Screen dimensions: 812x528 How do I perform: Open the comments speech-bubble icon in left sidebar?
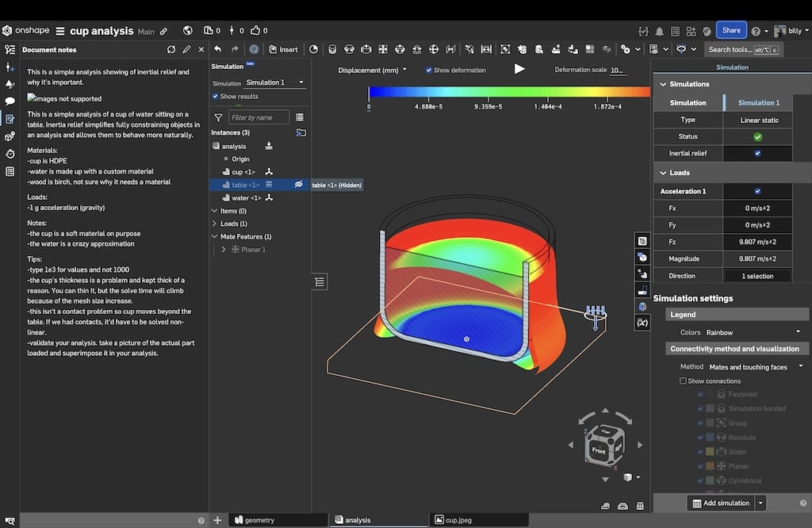pyautogui.click(x=10, y=101)
